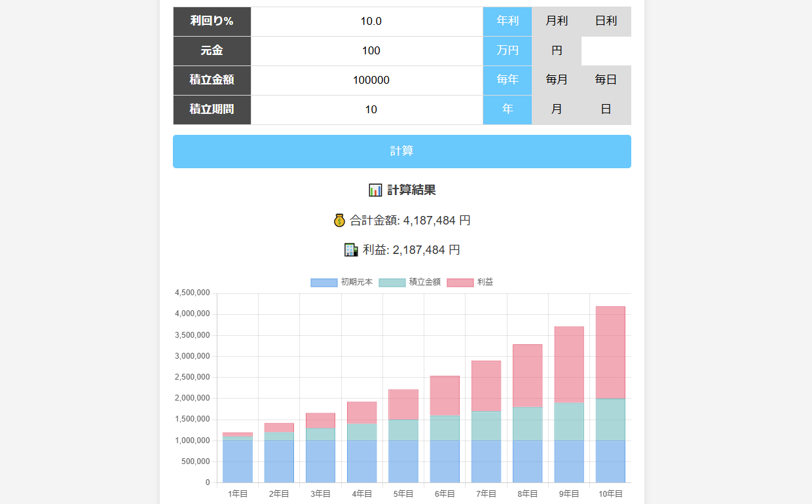Toggle 初期元本 legend color swatch
The width and height of the screenshot is (812, 504).
[x=324, y=282]
